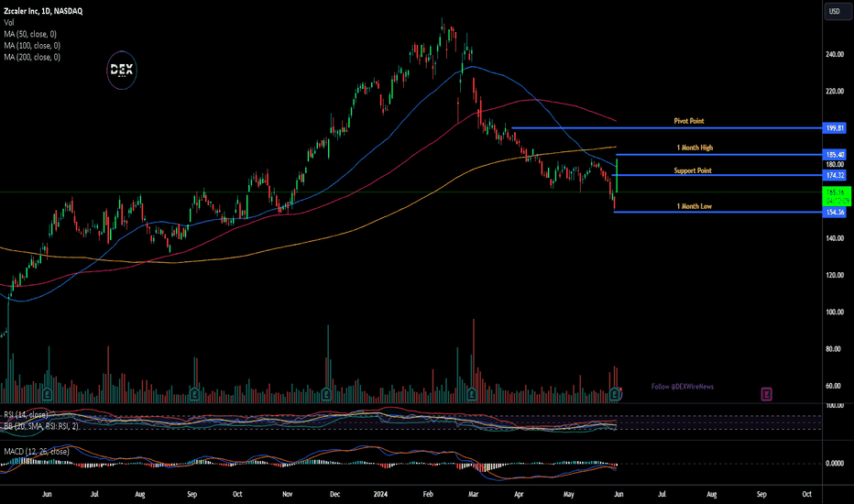Click the 80.00 price axis label
The height and width of the screenshot is (504, 854).
coord(833,349)
